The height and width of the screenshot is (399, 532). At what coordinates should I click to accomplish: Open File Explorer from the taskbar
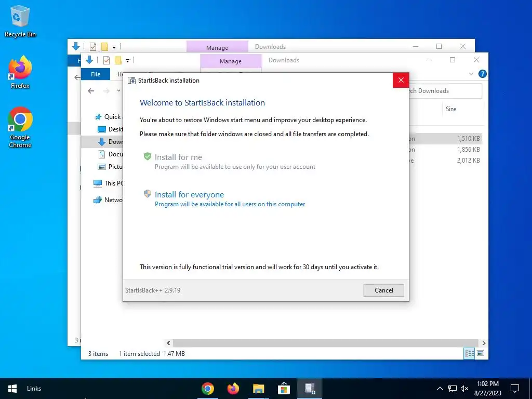point(259,389)
